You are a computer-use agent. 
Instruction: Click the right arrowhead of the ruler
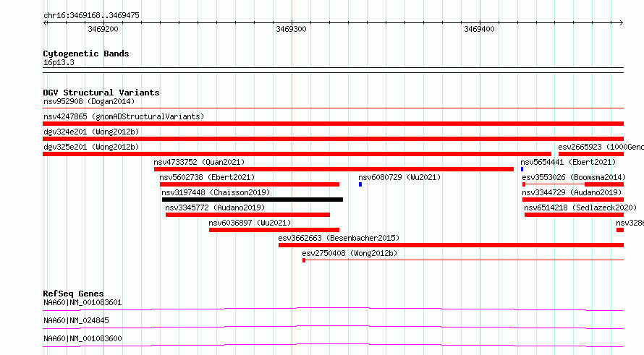[x=622, y=23]
